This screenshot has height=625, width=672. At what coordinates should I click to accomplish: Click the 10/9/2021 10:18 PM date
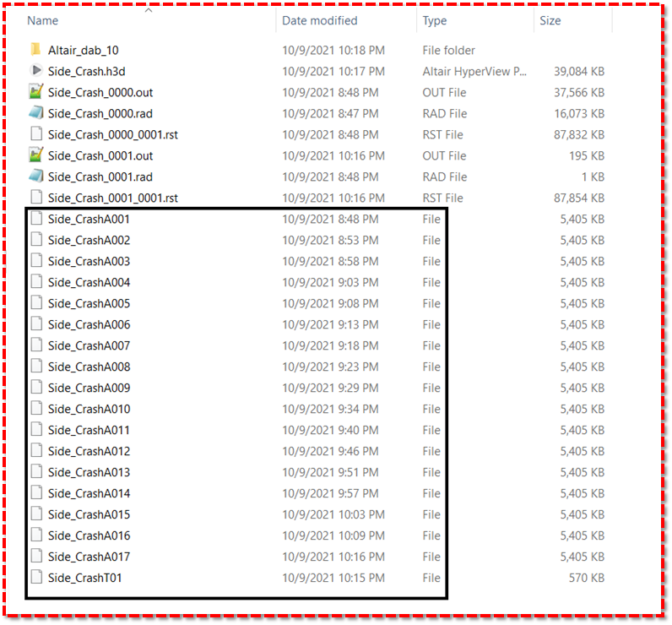click(333, 50)
